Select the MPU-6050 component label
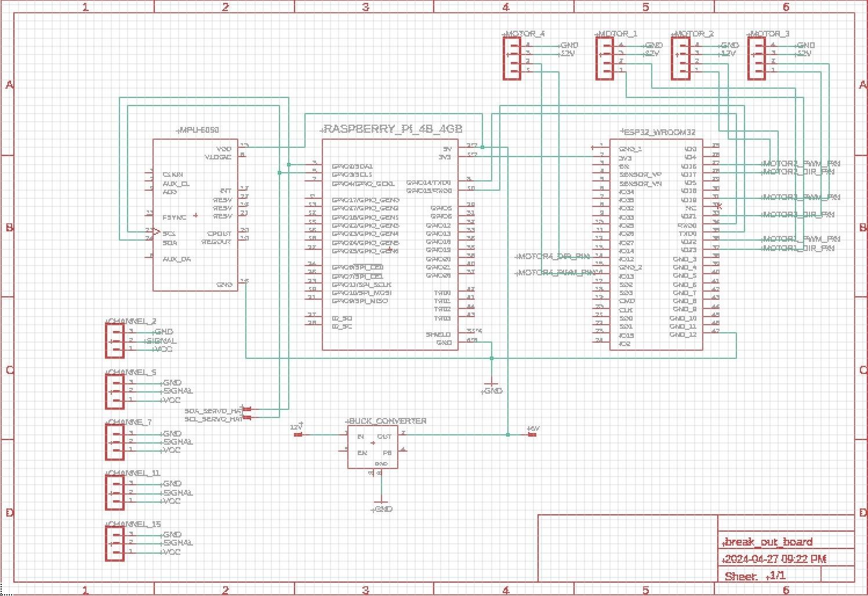 [x=198, y=130]
